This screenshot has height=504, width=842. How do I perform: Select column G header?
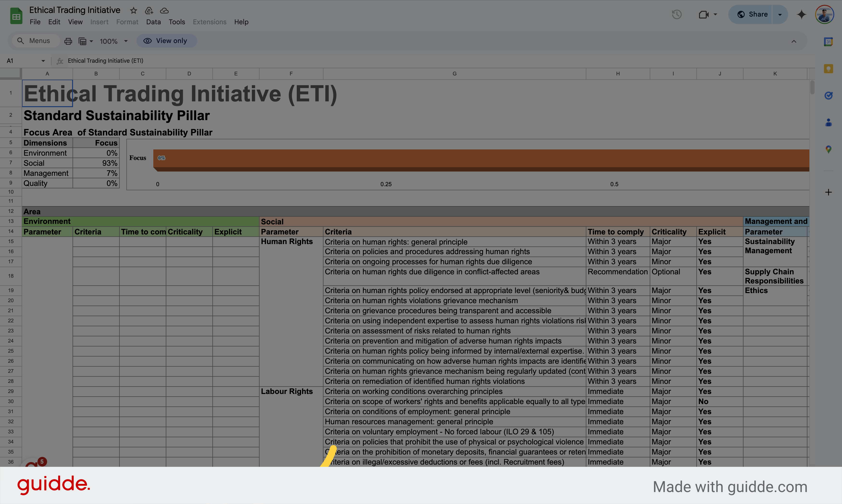click(x=454, y=73)
